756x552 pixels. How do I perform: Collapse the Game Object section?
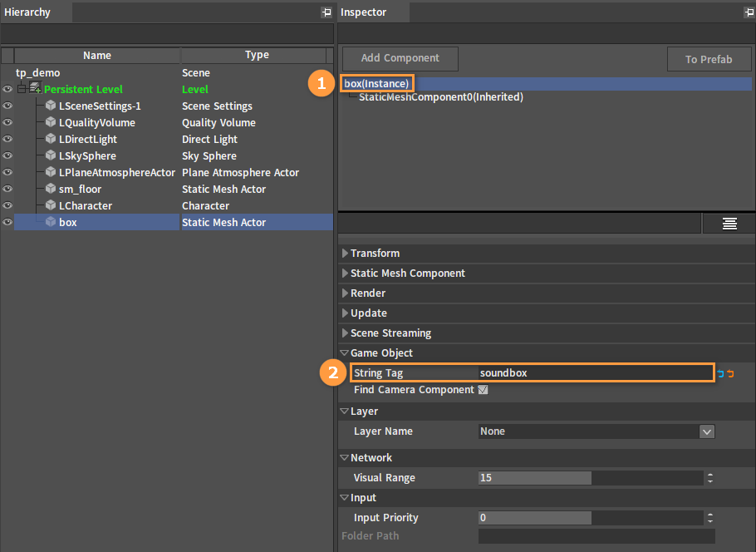[x=344, y=353]
